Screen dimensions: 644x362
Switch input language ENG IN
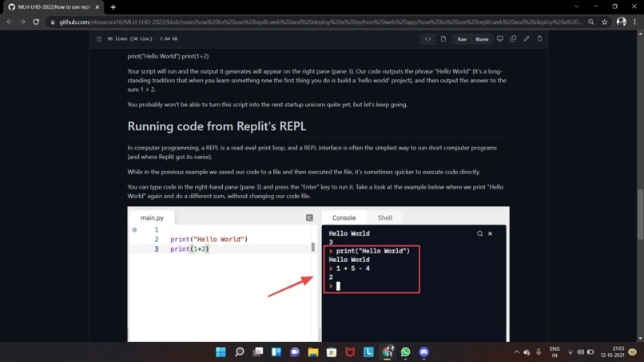[555, 352]
